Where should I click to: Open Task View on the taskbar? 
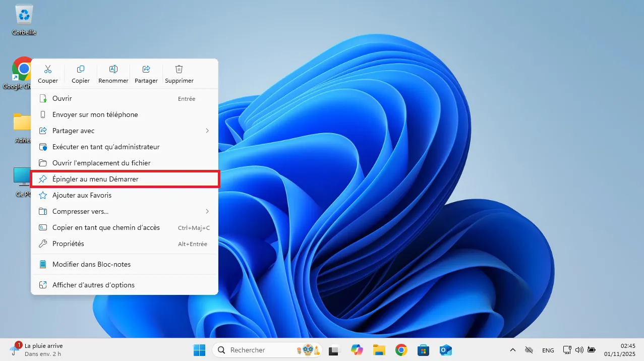coord(334,349)
